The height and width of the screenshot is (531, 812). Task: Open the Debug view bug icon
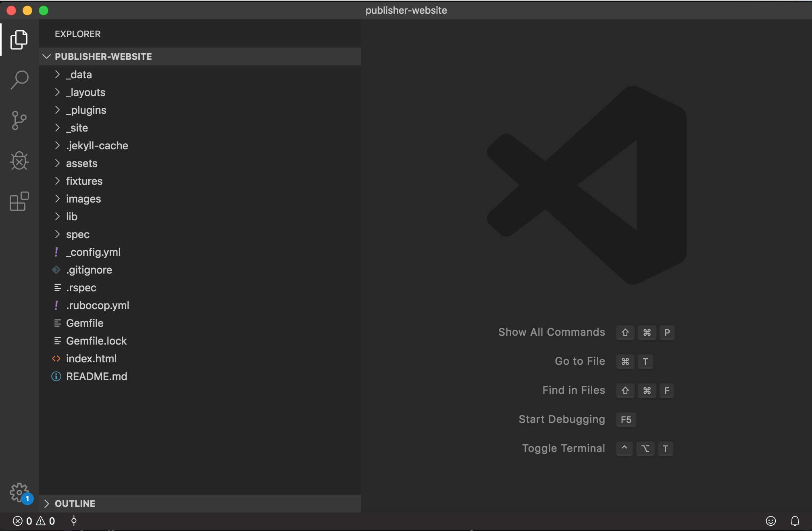[19, 161]
